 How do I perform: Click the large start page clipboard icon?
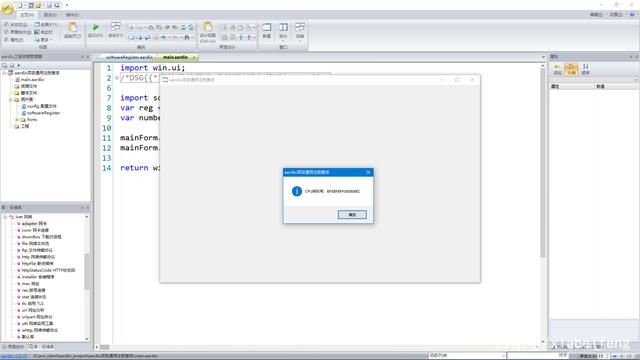pos(72,27)
